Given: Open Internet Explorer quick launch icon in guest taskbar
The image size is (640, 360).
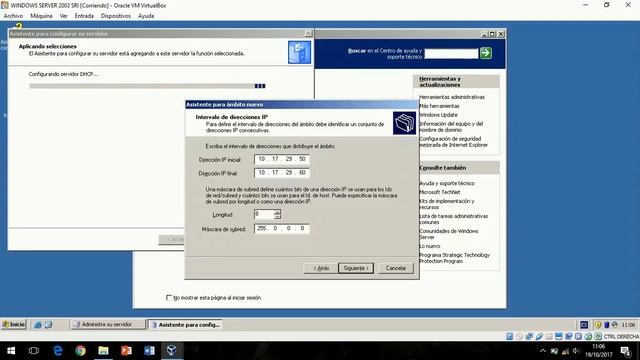Looking at the screenshot, I should (38, 325).
